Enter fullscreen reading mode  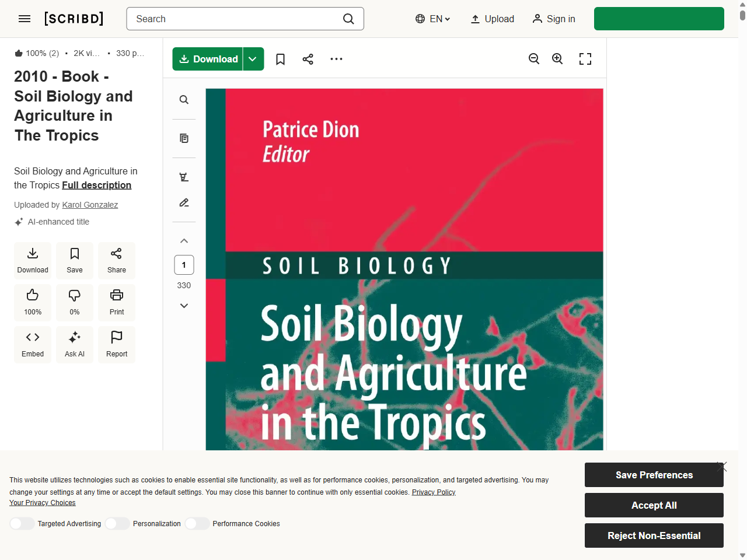585,58
